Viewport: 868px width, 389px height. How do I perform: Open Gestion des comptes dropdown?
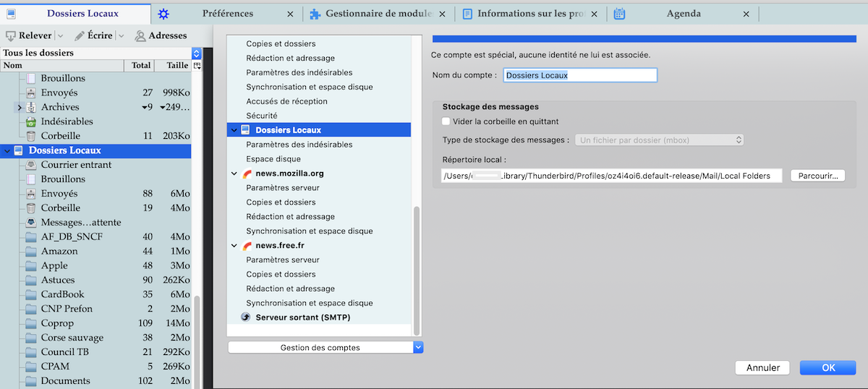point(325,348)
